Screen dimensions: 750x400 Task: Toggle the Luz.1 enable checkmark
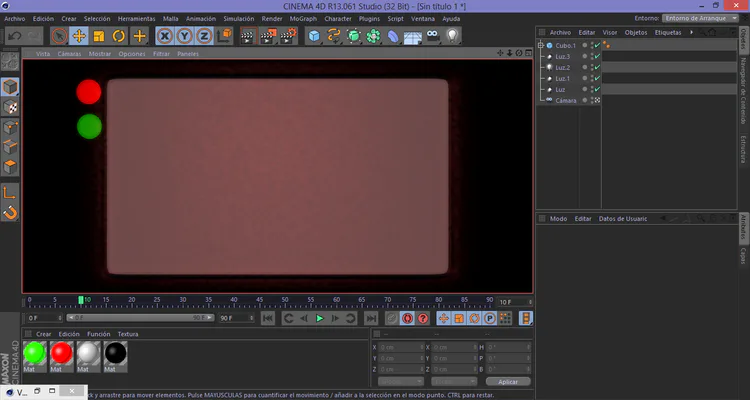coord(597,78)
